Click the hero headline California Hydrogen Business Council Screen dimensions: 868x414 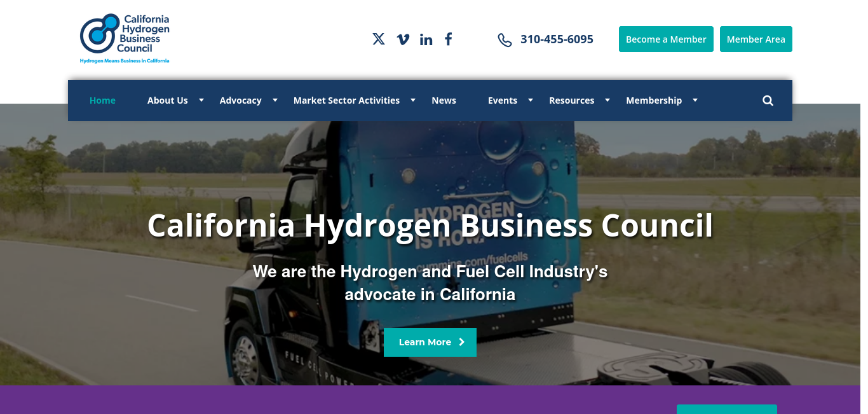[x=430, y=225]
